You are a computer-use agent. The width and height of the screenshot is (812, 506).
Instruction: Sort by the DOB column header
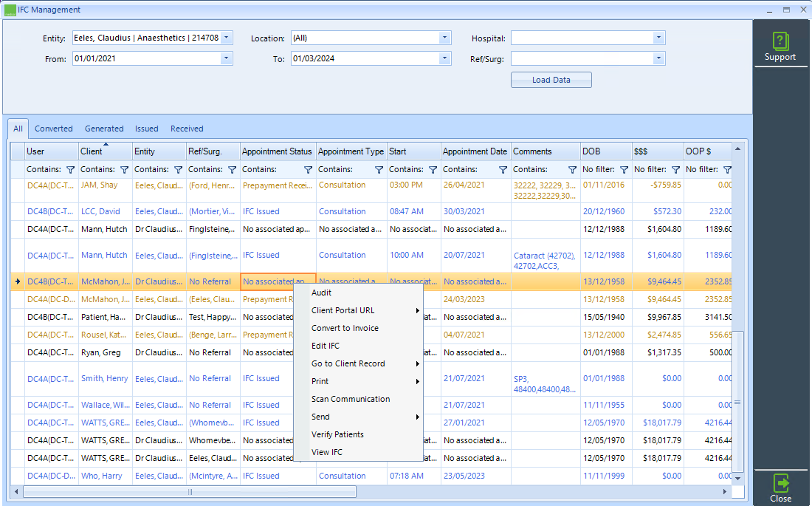click(606, 151)
